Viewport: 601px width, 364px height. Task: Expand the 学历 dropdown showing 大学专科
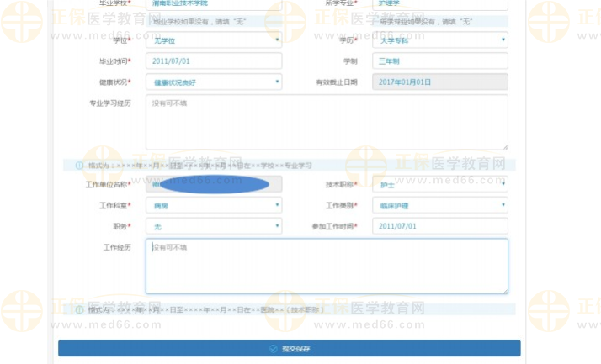(x=439, y=40)
